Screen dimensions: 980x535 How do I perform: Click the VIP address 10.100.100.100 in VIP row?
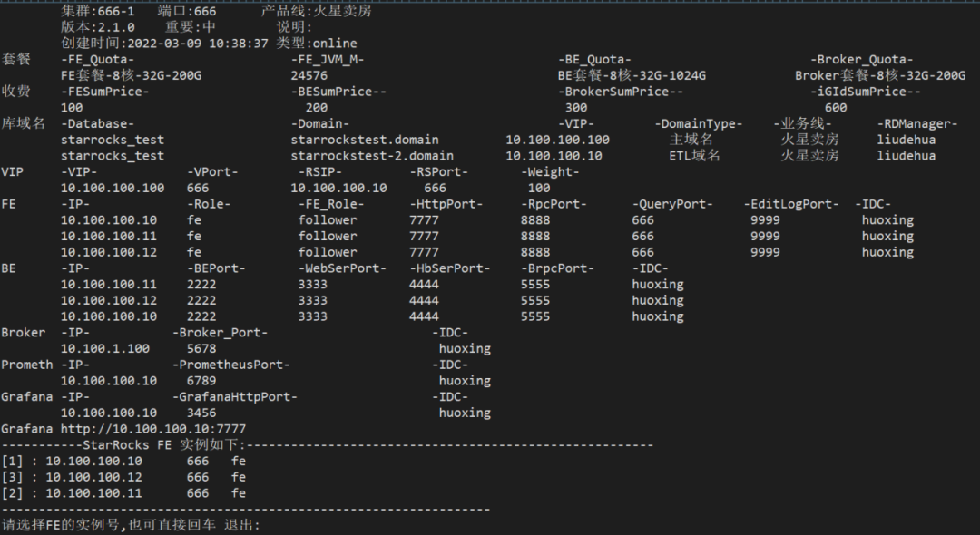[x=113, y=188]
